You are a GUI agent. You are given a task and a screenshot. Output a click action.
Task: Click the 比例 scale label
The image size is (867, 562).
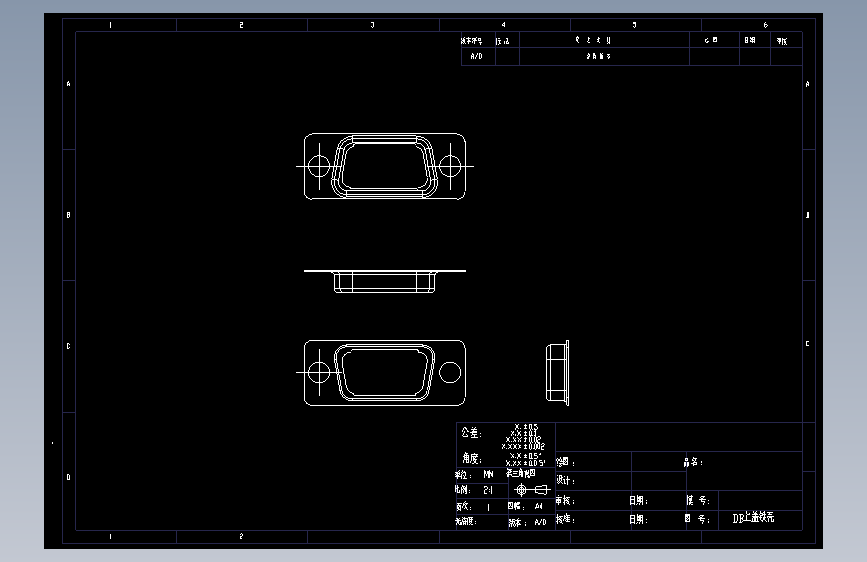[462, 490]
